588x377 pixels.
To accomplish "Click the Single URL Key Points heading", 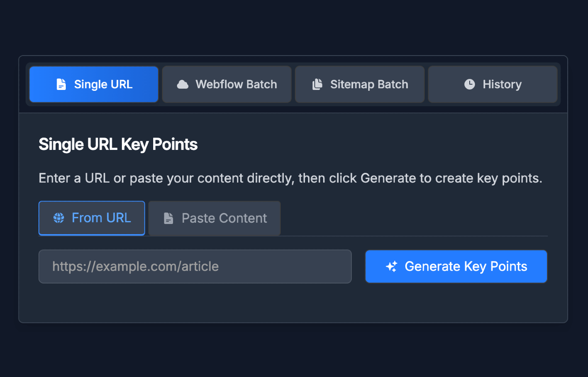I will click(x=118, y=144).
